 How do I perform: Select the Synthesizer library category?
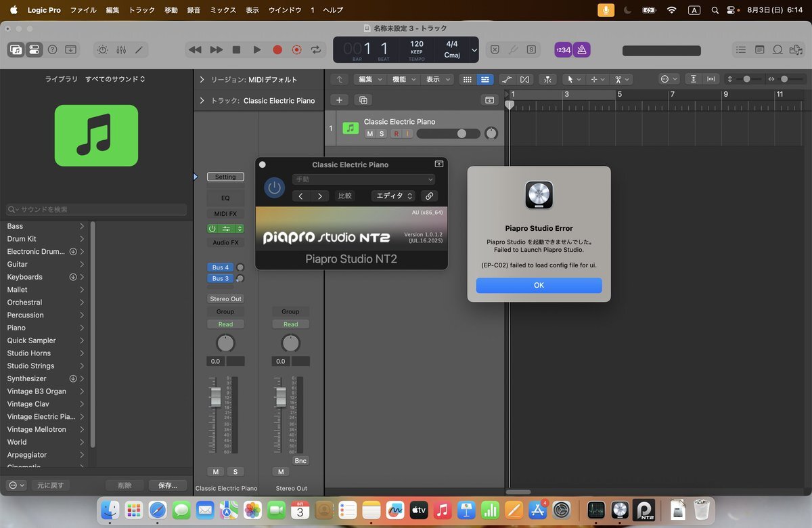click(27, 378)
